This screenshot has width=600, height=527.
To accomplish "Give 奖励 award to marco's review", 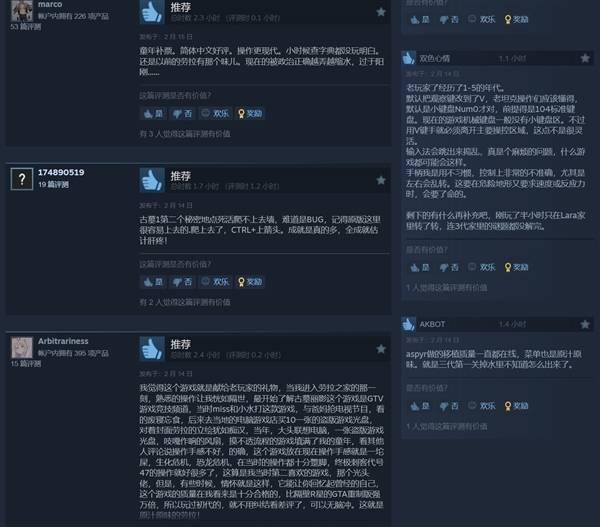I will click(250, 114).
